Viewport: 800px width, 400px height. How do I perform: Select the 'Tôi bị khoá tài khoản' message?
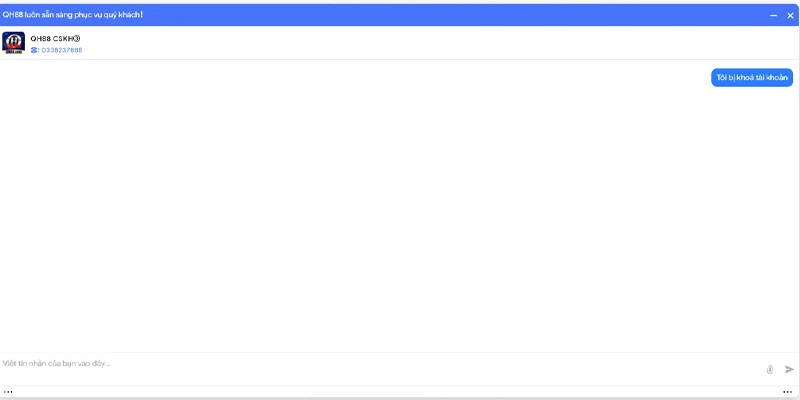point(752,78)
